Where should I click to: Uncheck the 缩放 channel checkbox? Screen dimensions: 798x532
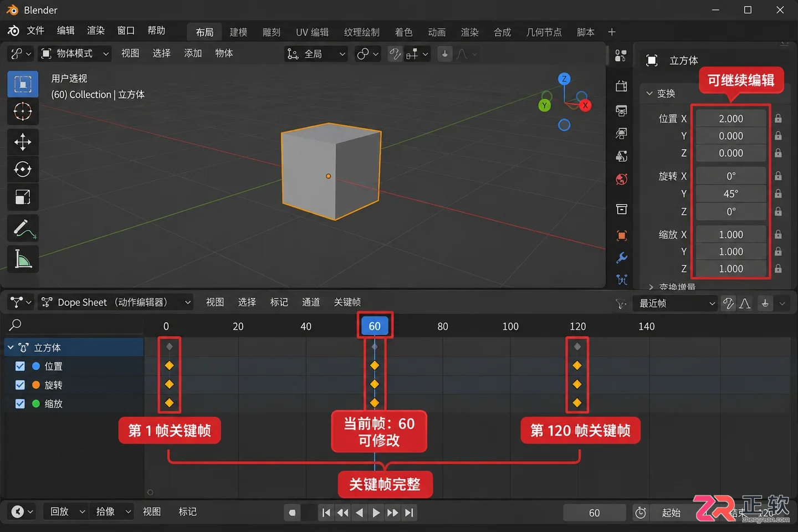pos(20,404)
